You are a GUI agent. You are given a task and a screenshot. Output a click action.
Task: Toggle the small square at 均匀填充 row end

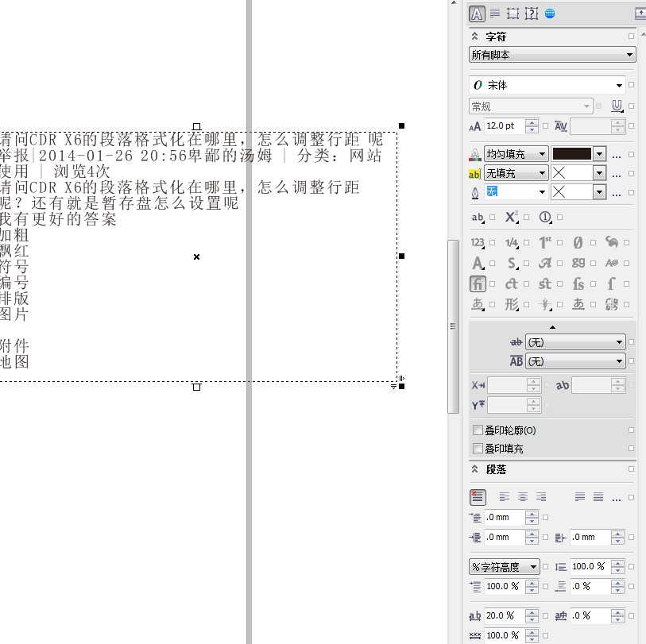click(631, 154)
